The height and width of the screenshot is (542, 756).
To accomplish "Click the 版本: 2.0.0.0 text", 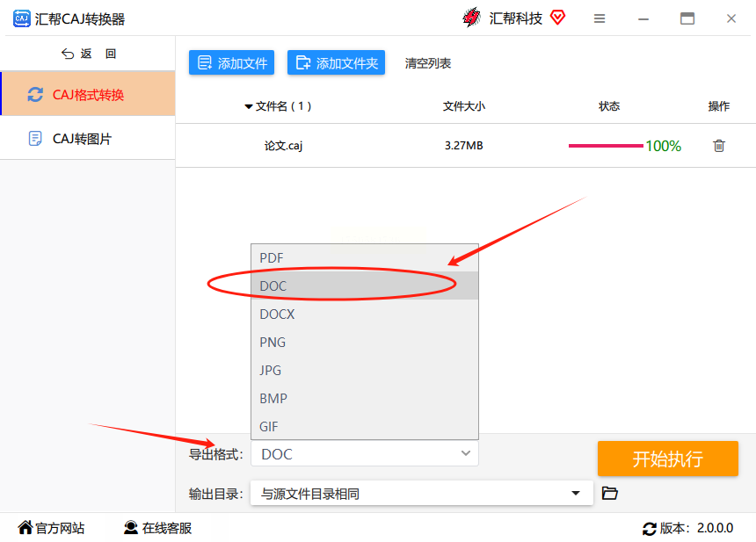I will 697,528.
